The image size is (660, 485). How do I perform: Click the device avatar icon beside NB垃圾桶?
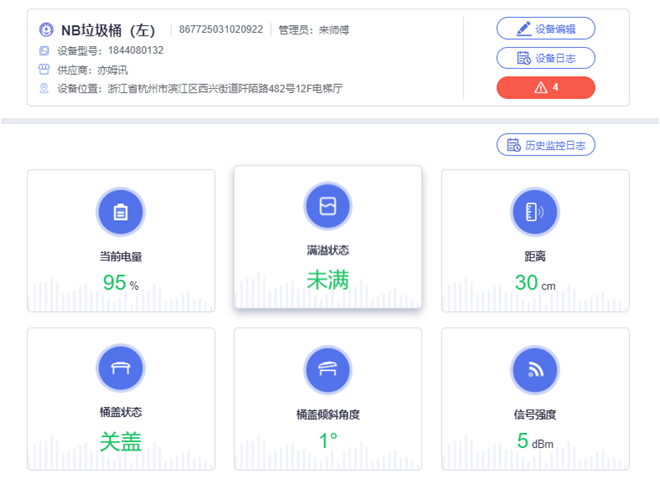pos(44,29)
